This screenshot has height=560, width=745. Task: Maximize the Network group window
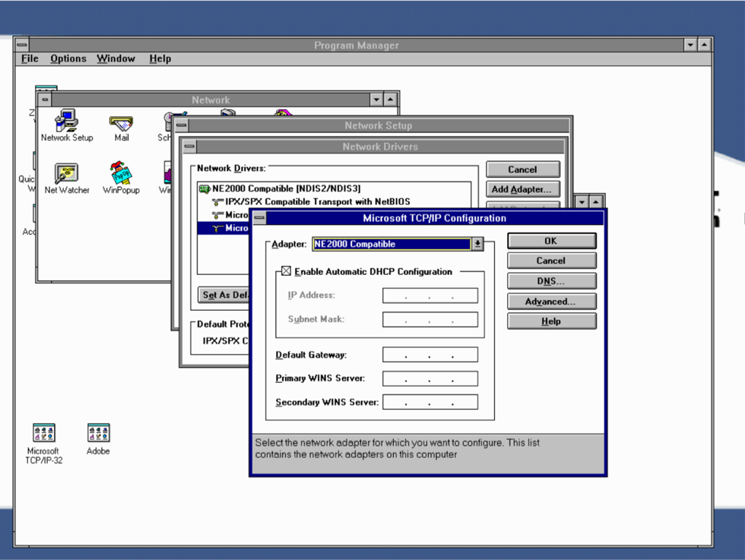(391, 100)
